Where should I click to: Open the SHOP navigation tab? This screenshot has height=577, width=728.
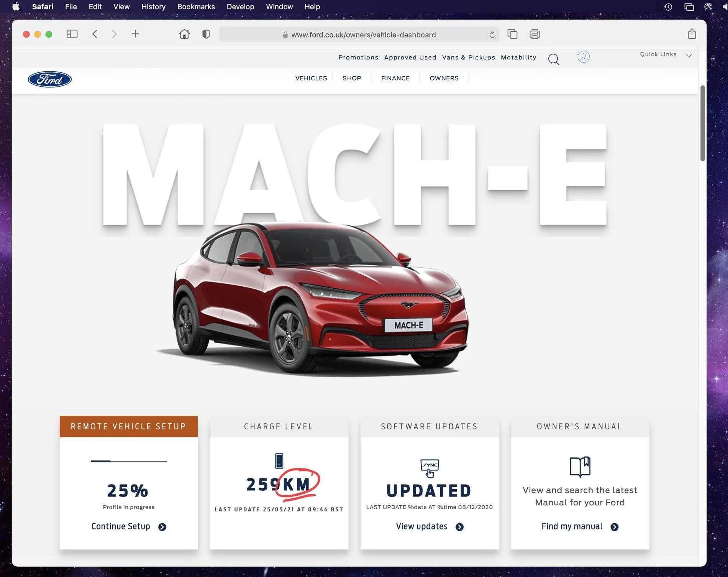(x=352, y=78)
